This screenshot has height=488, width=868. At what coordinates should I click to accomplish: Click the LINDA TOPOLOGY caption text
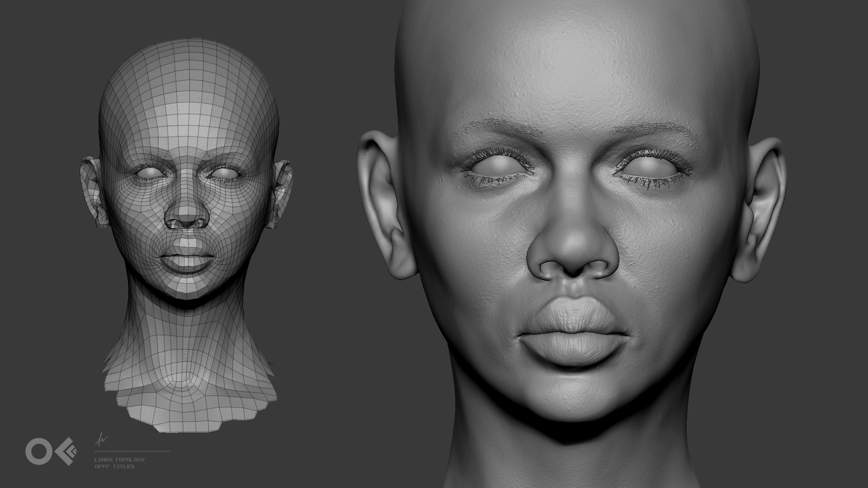click(120, 460)
